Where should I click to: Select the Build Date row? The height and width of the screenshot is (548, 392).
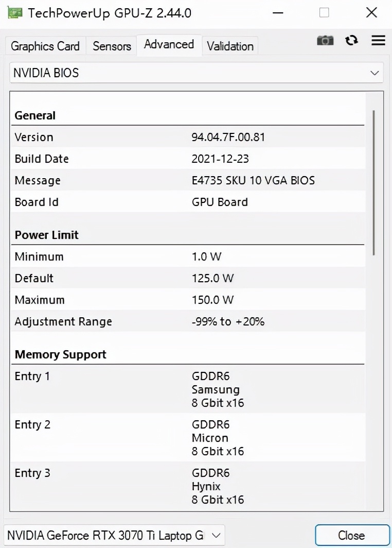pos(188,159)
